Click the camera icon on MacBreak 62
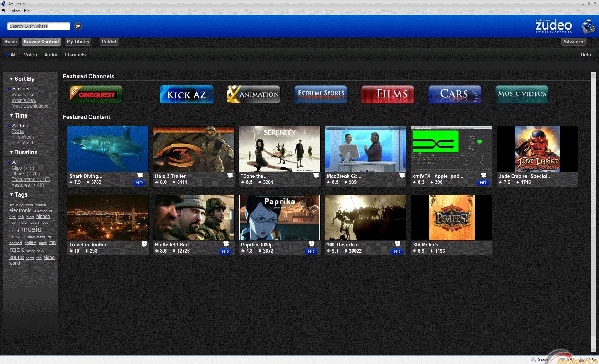 (x=402, y=175)
